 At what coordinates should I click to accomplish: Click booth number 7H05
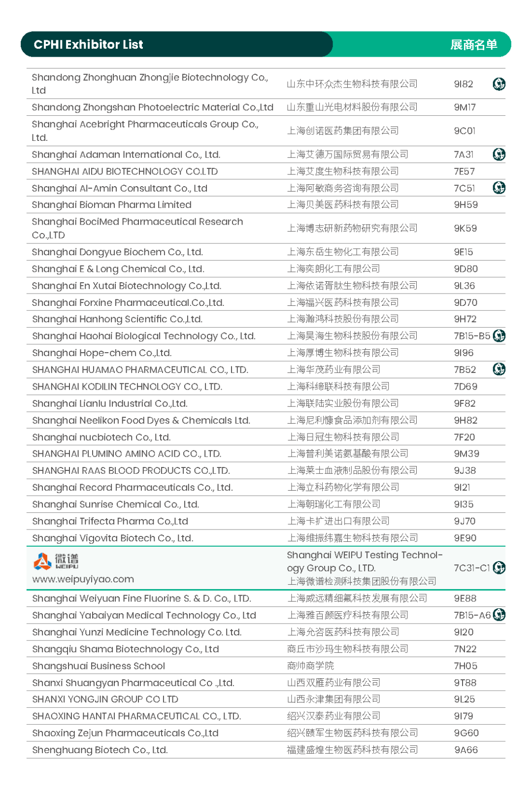465,666
